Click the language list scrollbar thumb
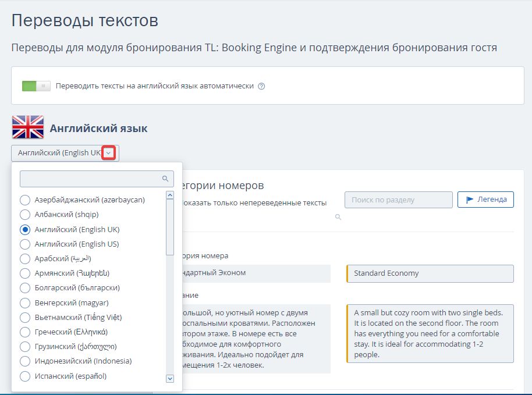 point(170,227)
